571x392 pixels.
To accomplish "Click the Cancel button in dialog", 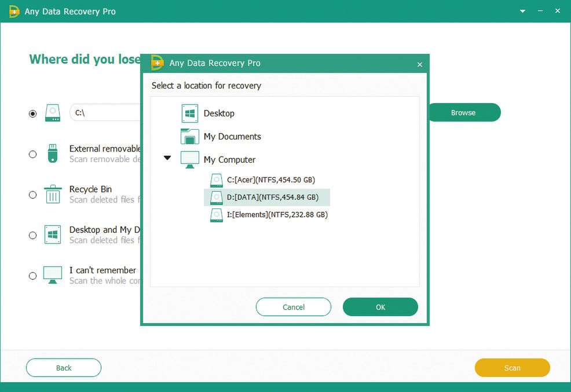I will coord(294,307).
